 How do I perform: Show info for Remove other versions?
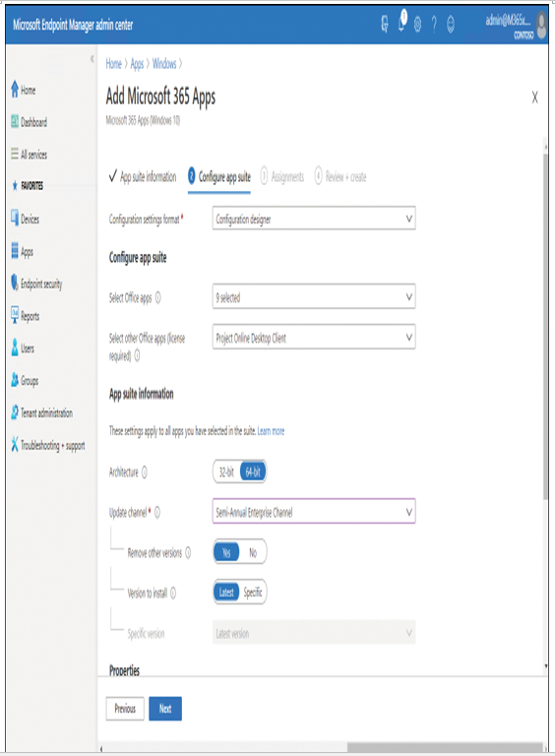(x=188, y=552)
